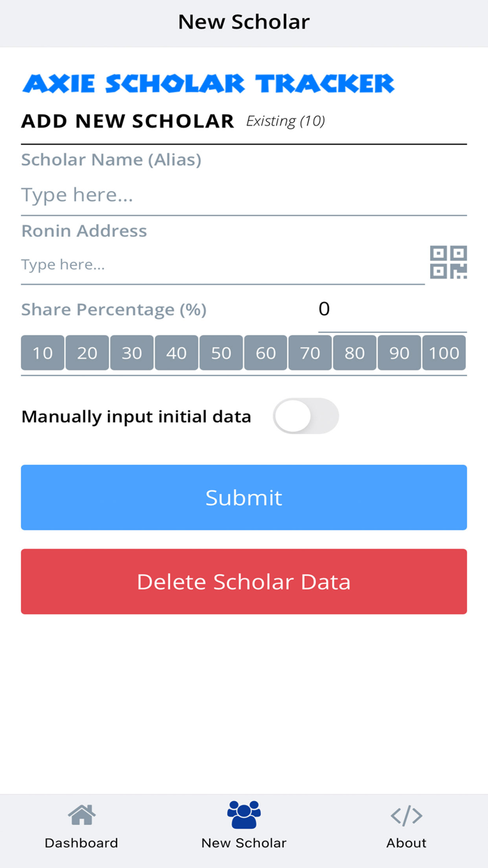Image resolution: width=488 pixels, height=868 pixels.
Task: Click Delete Scholar Data
Action: [x=244, y=581]
